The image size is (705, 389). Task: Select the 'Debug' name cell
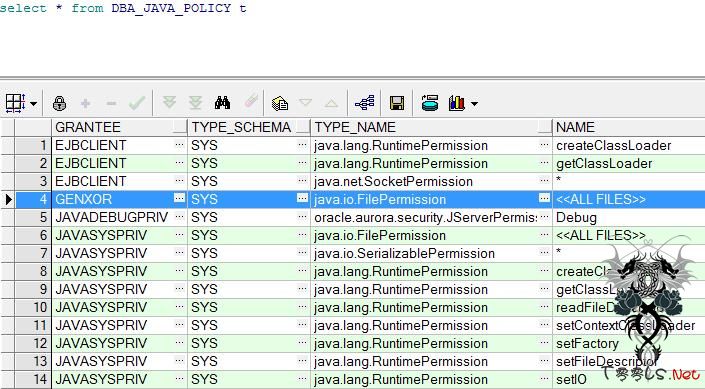(x=629, y=217)
